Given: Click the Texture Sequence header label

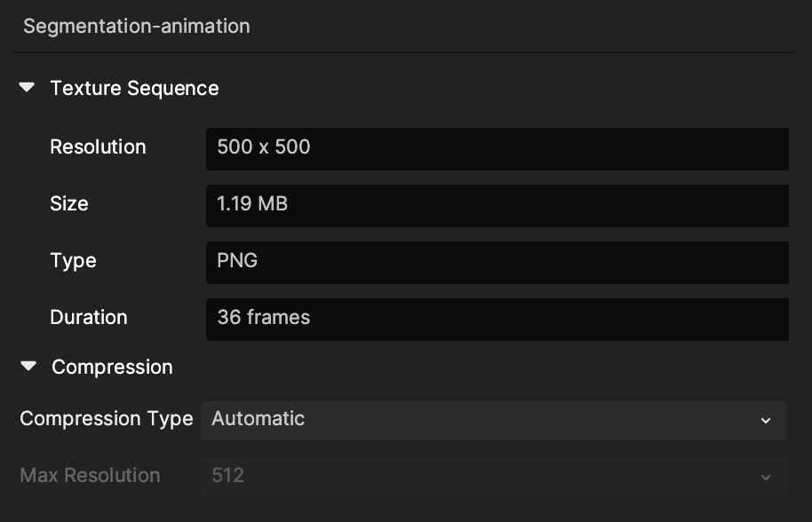Looking at the screenshot, I should click(x=135, y=89).
